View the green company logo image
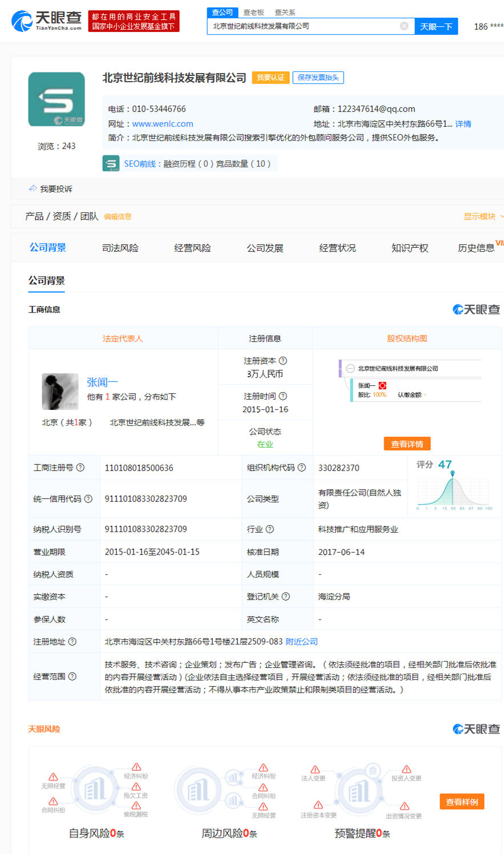Screen dimensions: 504x854 pyautogui.click(x=57, y=99)
